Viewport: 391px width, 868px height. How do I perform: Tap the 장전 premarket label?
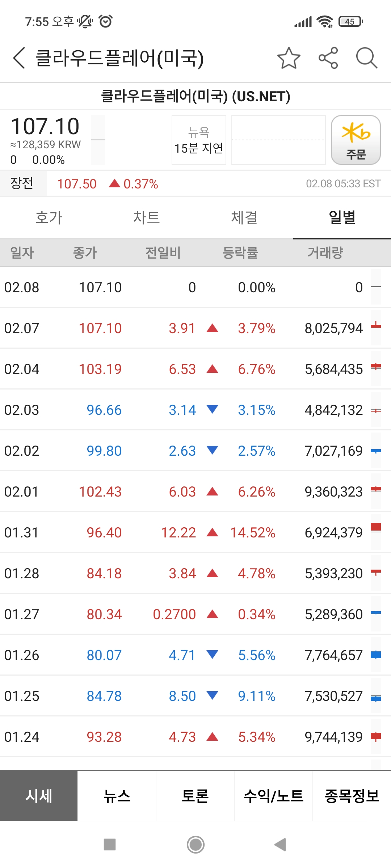(22, 183)
